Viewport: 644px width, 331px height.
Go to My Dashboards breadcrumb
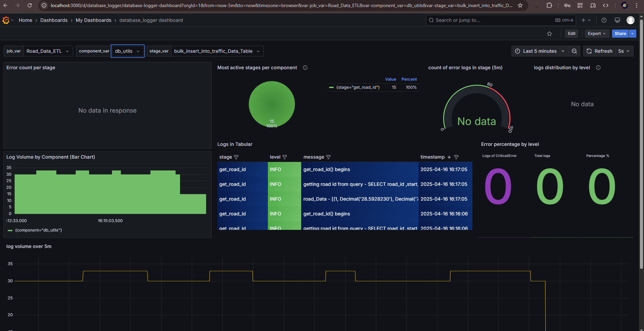point(93,20)
